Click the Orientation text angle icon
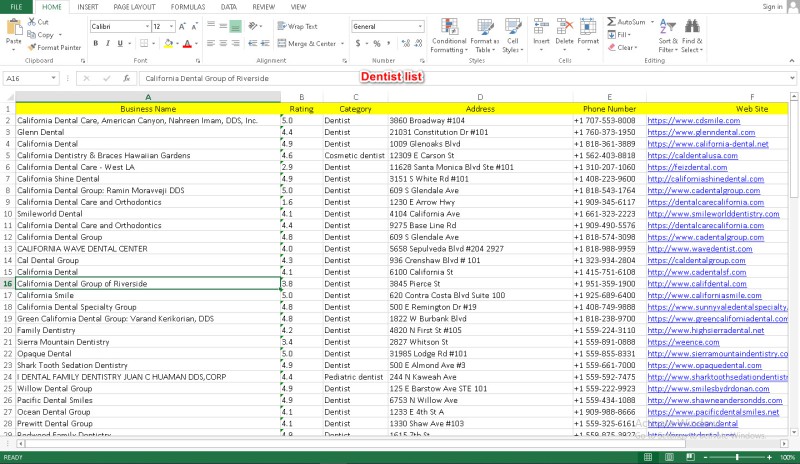800x464 pixels. pyautogui.click(x=253, y=26)
